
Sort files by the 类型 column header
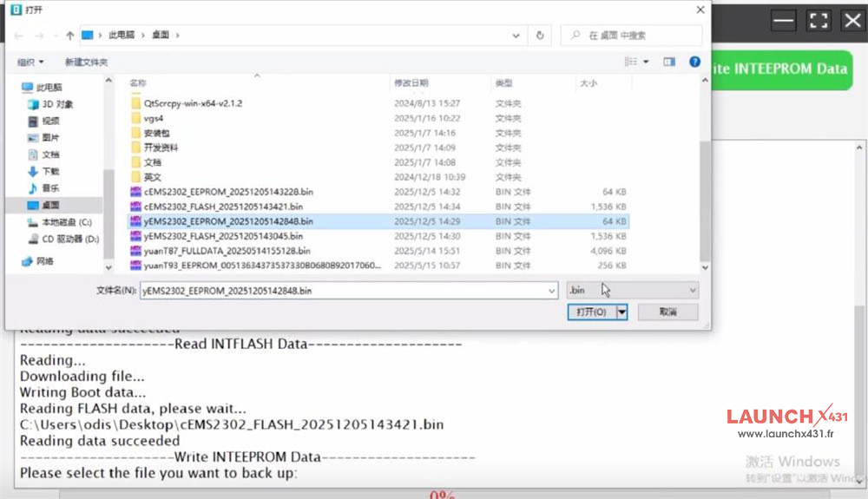pos(503,83)
